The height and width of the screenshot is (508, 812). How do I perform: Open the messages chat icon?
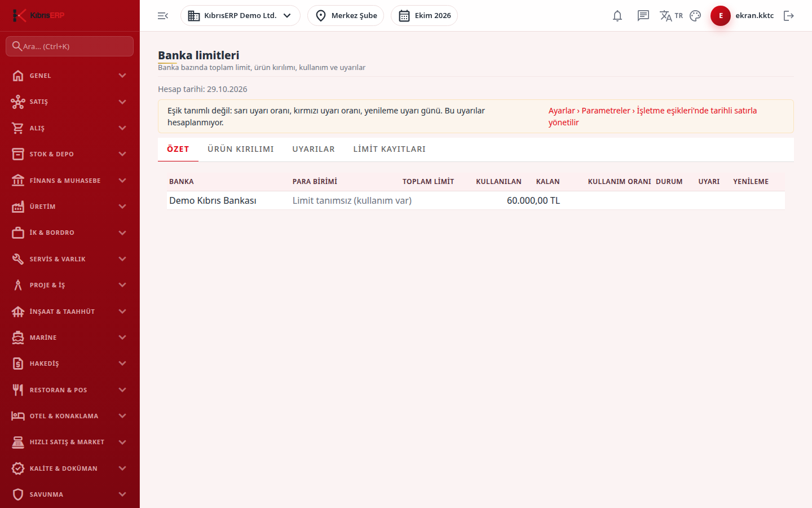tap(643, 16)
